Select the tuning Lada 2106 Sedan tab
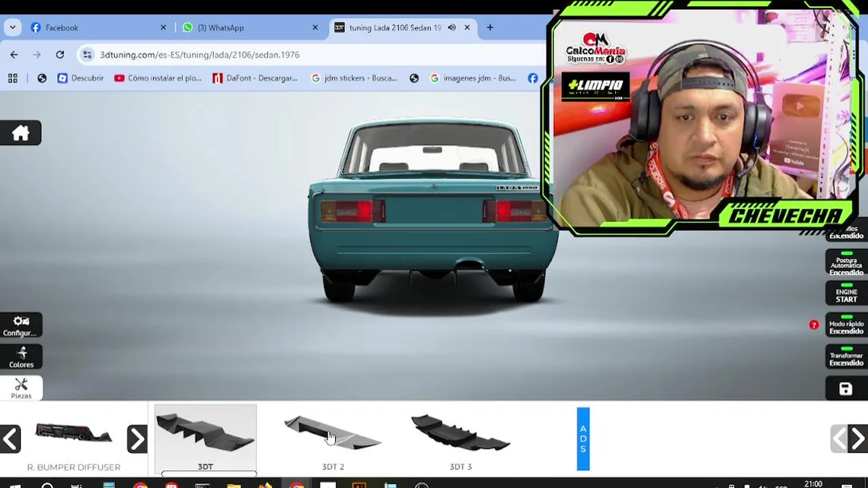Viewport: 868px width, 488px height. 403,28
